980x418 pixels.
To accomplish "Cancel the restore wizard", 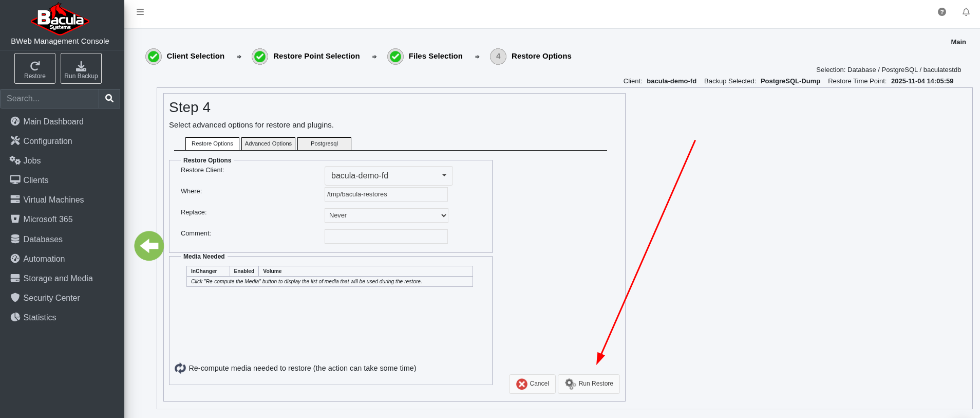I will pos(532,384).
